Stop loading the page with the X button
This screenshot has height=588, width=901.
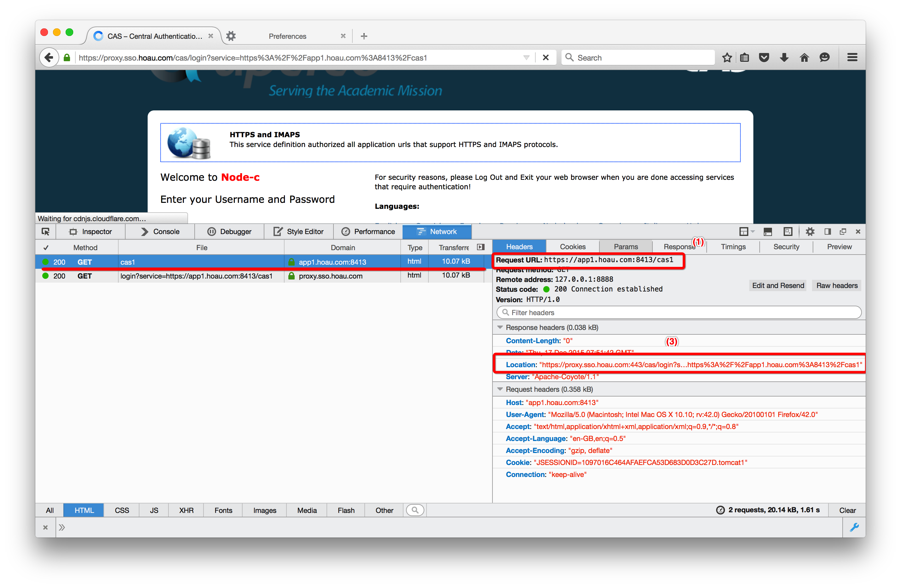click(545, 57)
